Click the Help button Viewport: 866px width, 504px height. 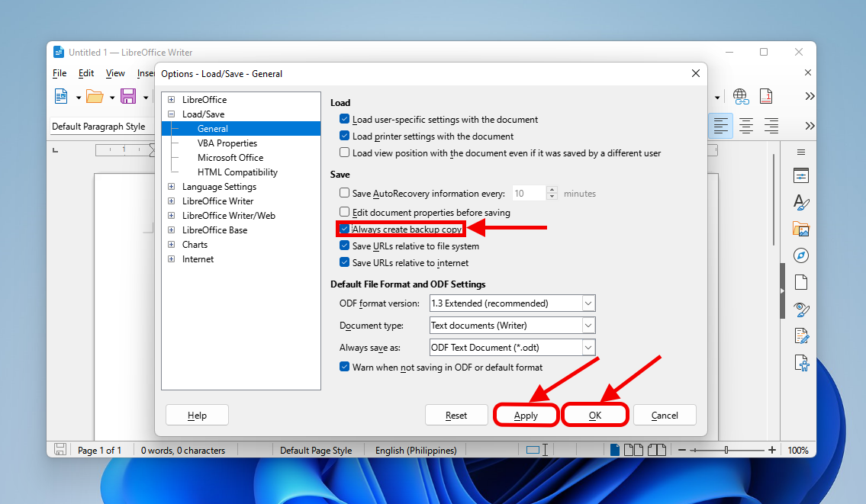tap(197, 415)
